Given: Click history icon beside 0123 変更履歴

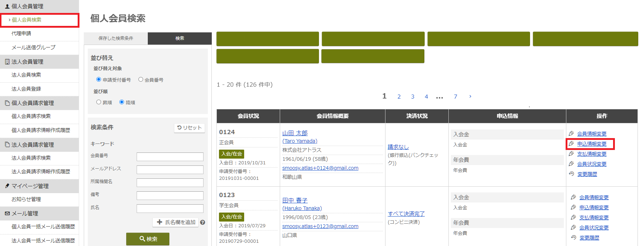Looking at the screenshot, I should [574, 237].
